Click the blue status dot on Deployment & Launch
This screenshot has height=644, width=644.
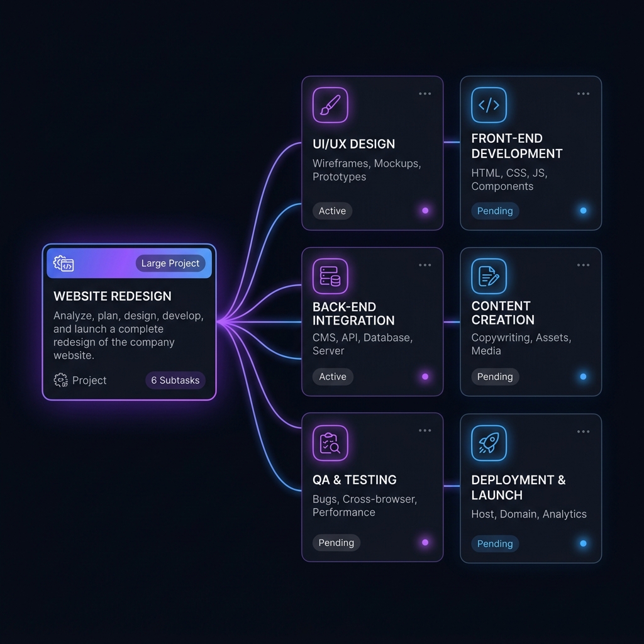click(583, 543)
